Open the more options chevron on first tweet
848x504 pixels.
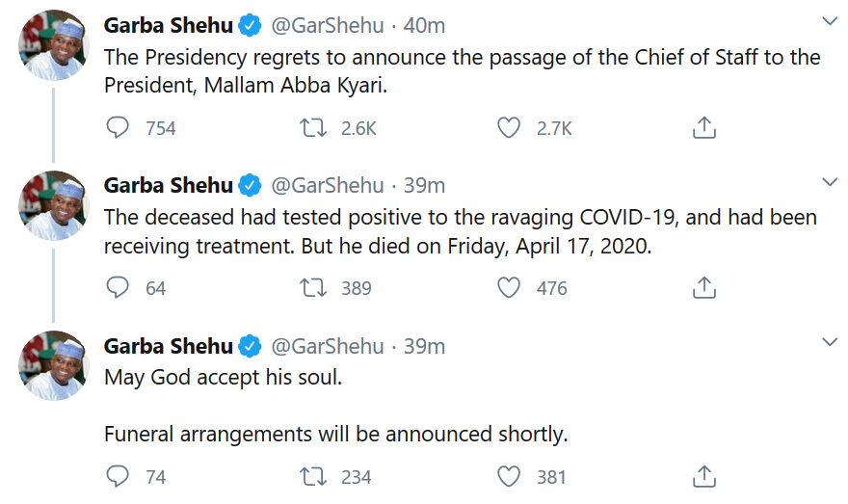click(x=829, y=21)
